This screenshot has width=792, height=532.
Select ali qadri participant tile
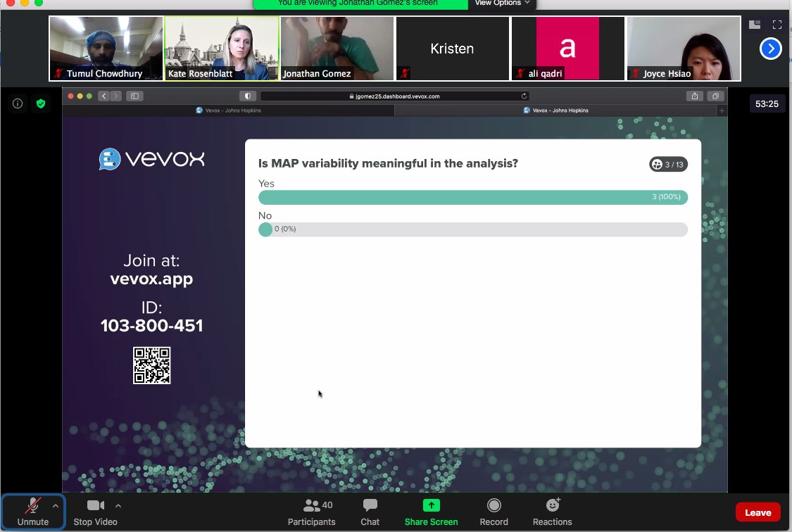pyautogui.click(x=567, y=49)
